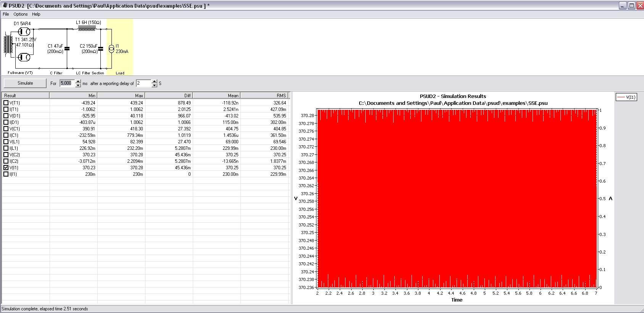The width and height of the screenshot is (644, 313).
Task: Click the LC Filter Section label
Action: coord(90,73)
